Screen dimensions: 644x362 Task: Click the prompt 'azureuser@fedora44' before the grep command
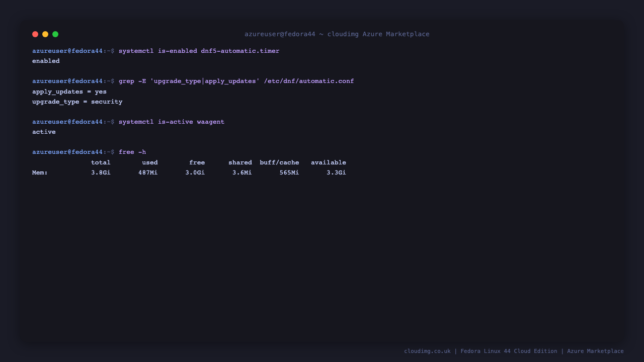tap(67, 81)
